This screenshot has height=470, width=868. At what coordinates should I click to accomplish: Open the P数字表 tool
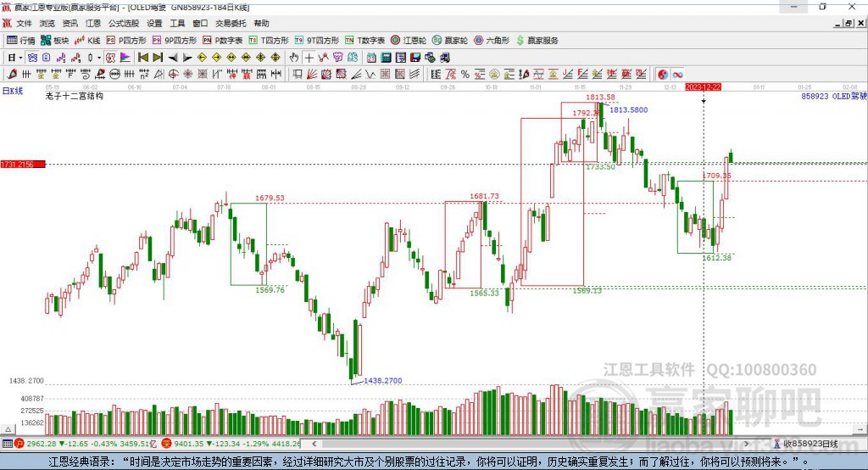223,41
